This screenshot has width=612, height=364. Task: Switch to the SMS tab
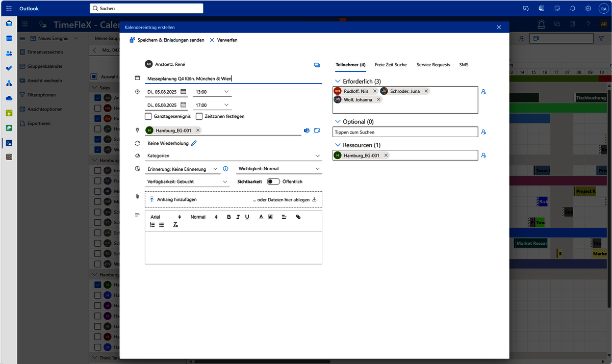click(x=464, y=65)
